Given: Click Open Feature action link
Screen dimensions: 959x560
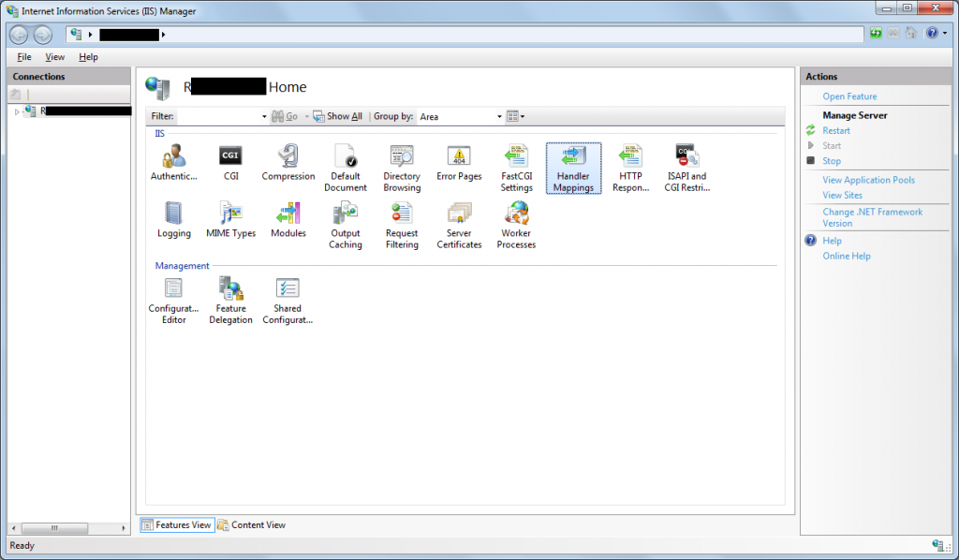Looking at the screenshot, I should coord(849,96).
